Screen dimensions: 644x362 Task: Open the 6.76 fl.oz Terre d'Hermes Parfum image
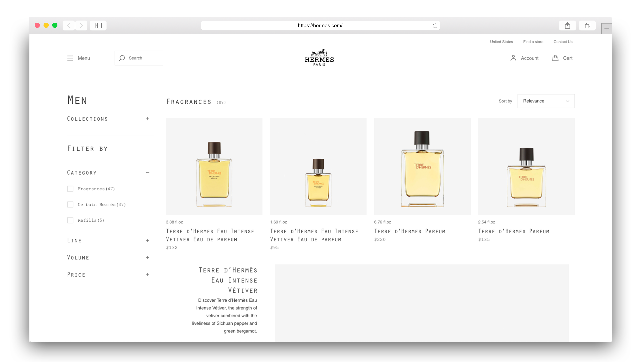(x=422, y=167)
